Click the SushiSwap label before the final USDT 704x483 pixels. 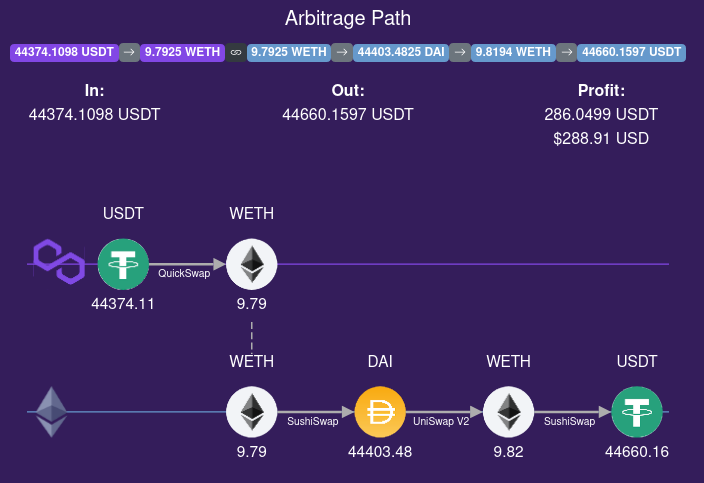point(570,421)
